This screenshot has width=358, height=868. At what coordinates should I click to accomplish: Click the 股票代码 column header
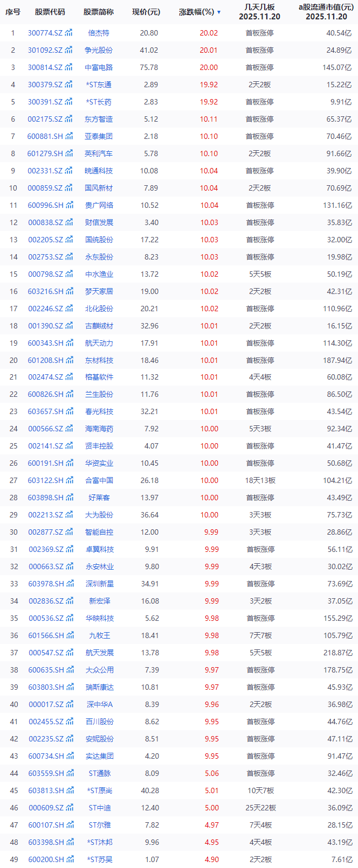click(50, 12)
